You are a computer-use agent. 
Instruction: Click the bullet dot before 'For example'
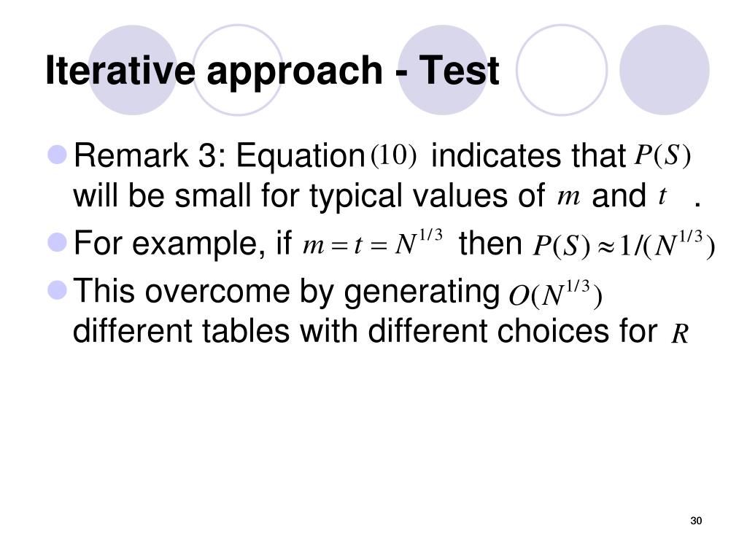point(58,242)
